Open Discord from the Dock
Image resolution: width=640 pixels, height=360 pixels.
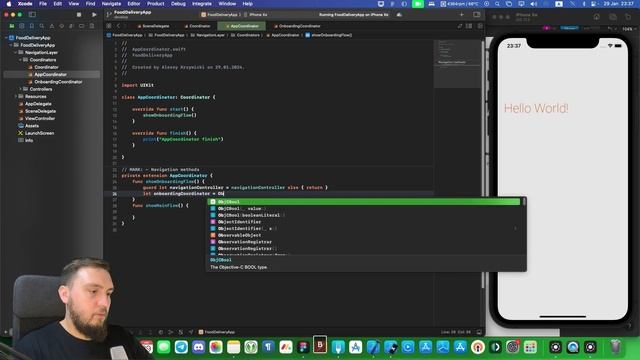(198, 347)
